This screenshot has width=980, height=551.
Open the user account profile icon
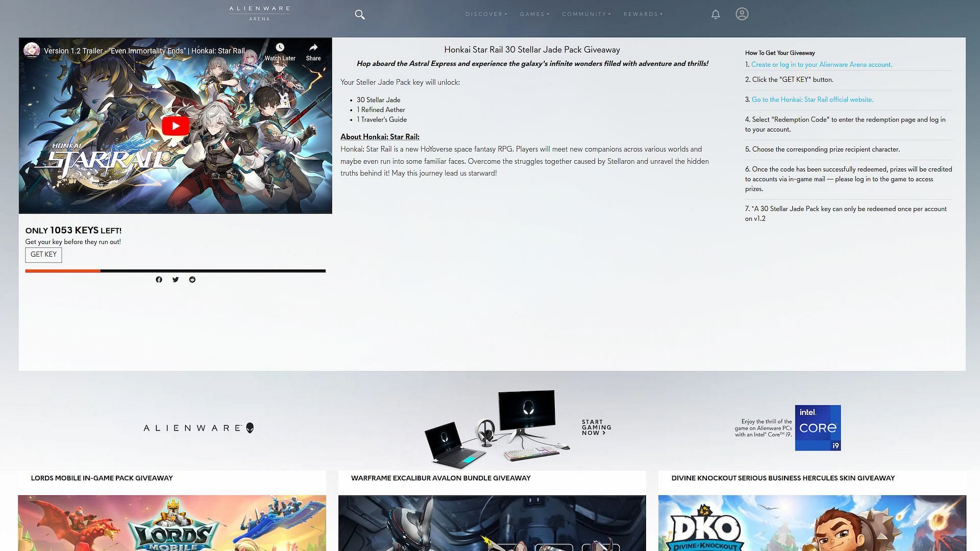[x=742, y=14]
